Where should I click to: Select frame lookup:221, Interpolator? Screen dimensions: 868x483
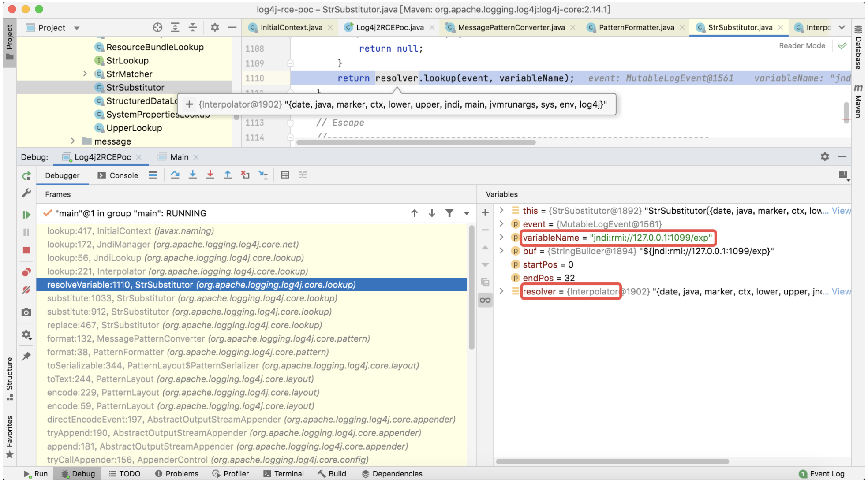click(251, 271)
